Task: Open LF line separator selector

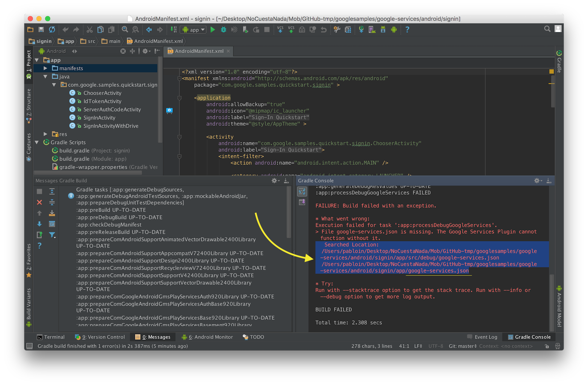Action: 418,346
